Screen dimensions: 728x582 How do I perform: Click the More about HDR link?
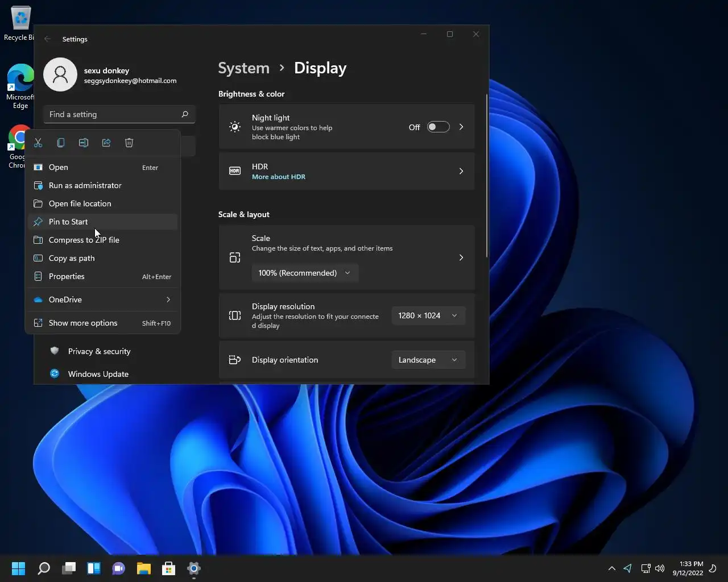coord(279,177)
